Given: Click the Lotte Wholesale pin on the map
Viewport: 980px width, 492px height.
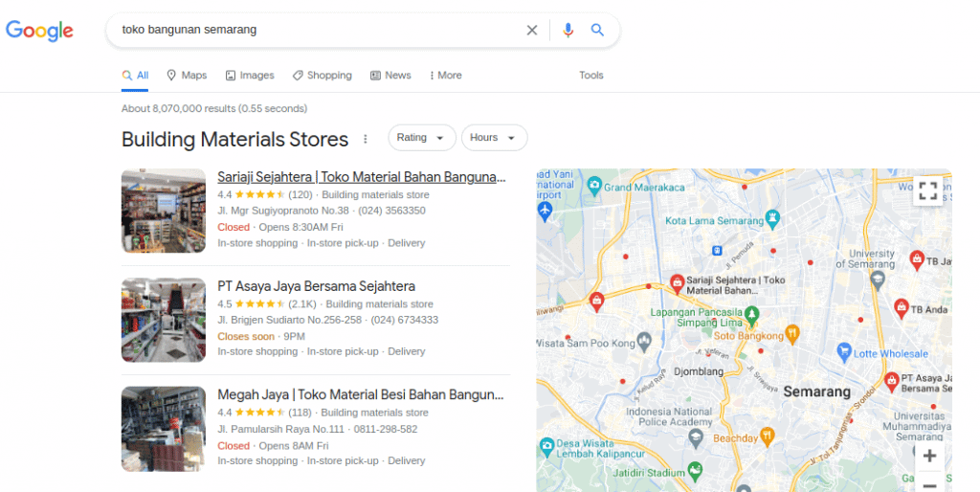Looking at the screenshot, I should coord(844,351).
